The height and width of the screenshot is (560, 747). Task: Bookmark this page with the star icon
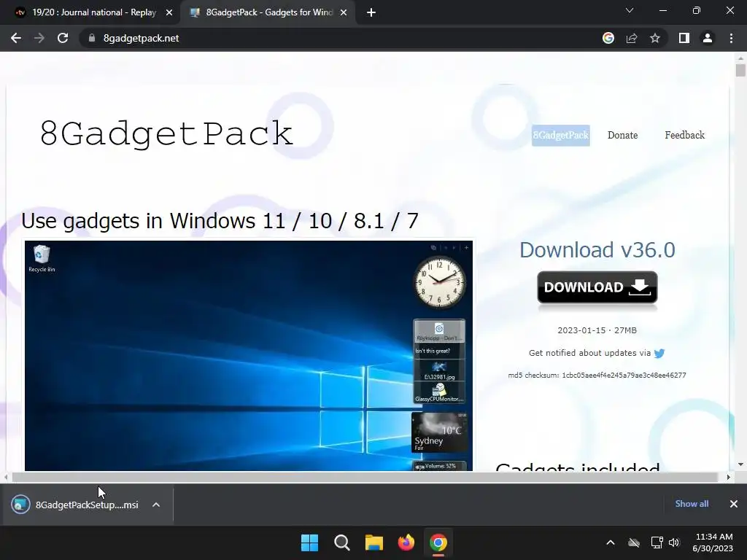click(655, 38)
